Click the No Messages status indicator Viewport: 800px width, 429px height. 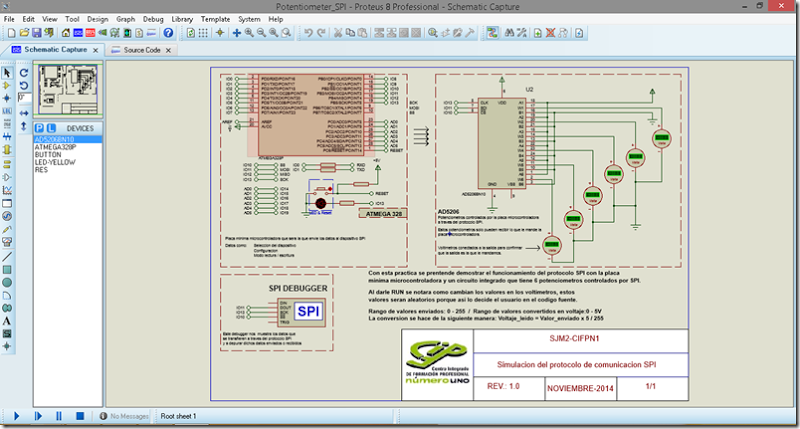(124, 416)
